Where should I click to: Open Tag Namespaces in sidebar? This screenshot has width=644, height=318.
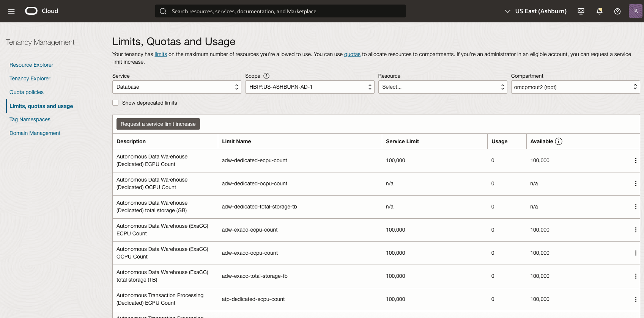[x=30, y=119]
